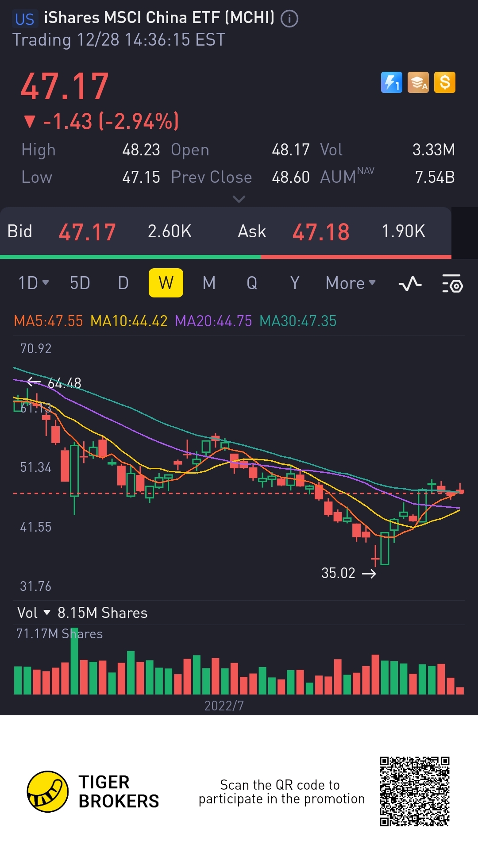Tap the AUM value 7.54B
The height and width of the screenshot is (868, 478).
click(435, 177)
